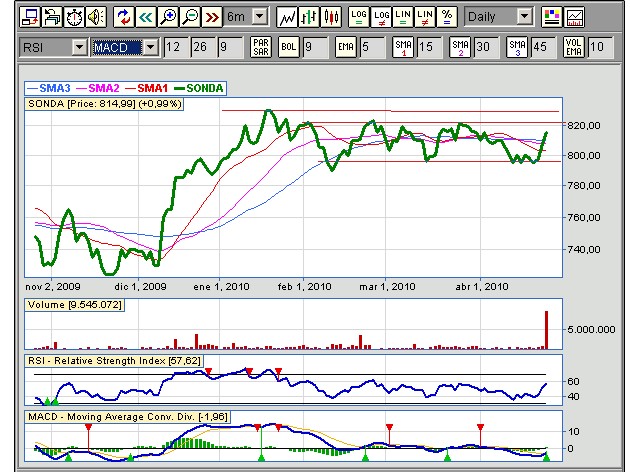630x472 pixels.
Task: Toggle the BOL Bollinger bands button
Action: [x=288, y=47]
